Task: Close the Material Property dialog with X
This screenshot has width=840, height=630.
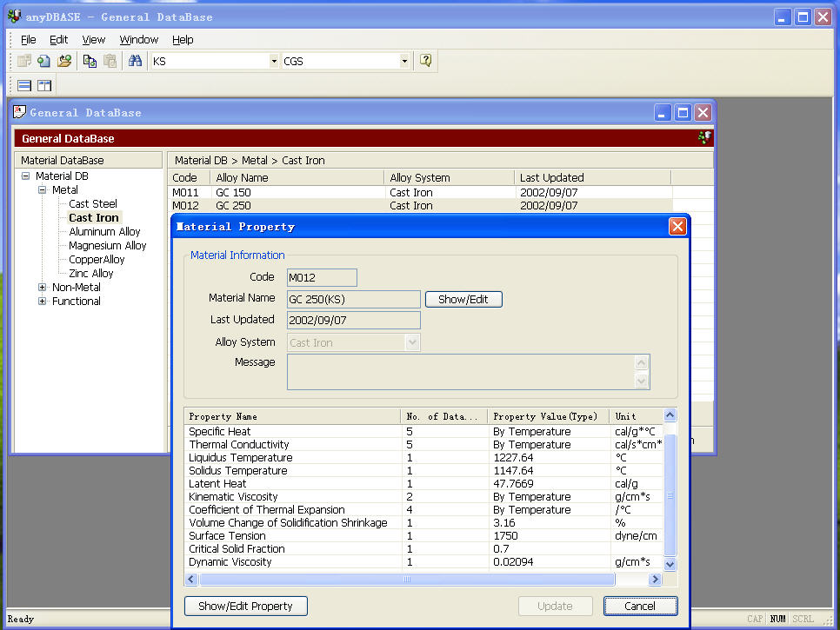Action: pyautogui.click(x=677, y=227)
